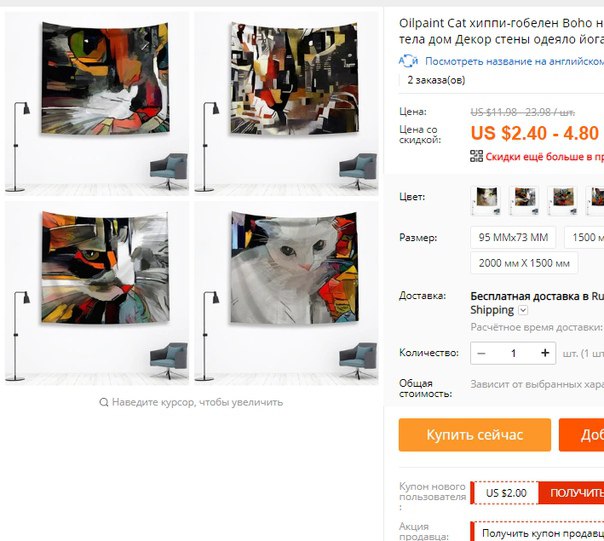Select the second color variant thumbnail
604x541 pixels.
[x=524, y=200]
